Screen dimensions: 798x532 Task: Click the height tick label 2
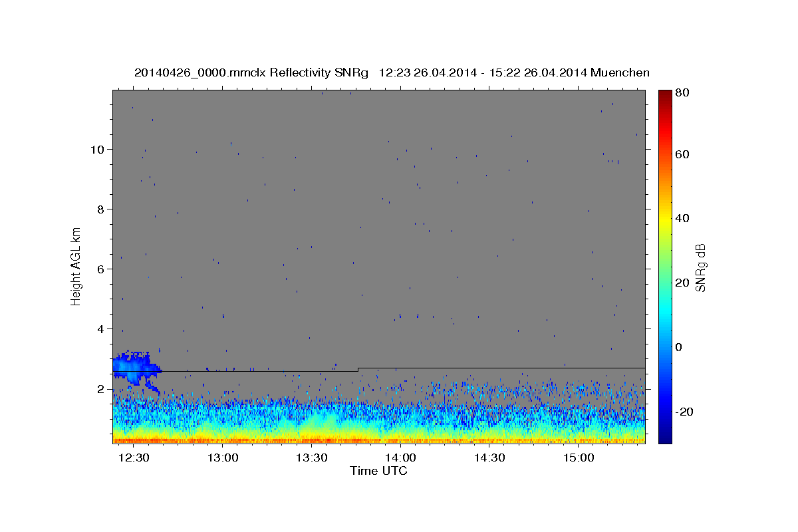coord(101,388)
